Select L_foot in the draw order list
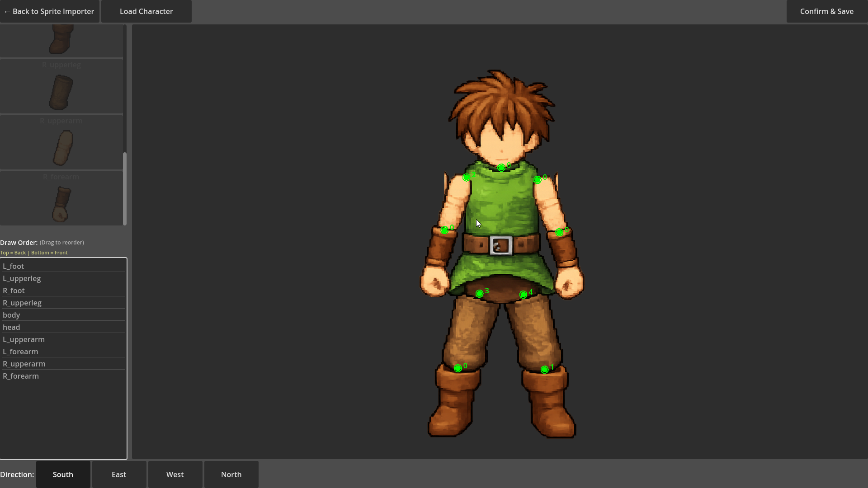 [x=14, y=266]
